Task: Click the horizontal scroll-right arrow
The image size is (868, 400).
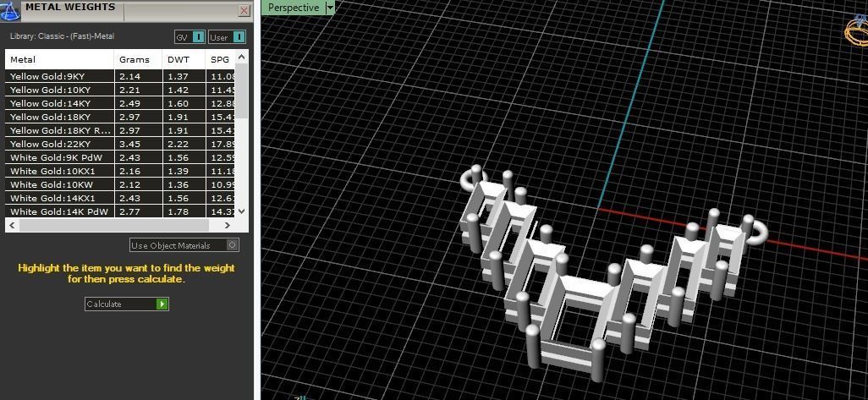Action: (227, 225)
